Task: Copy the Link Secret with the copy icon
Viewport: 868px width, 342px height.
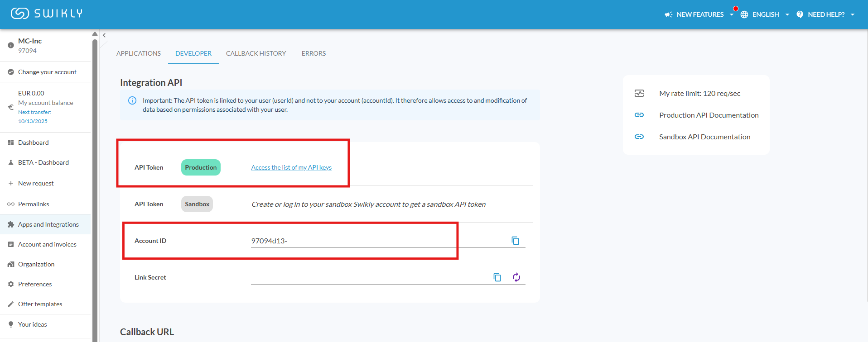Action: [497, 277]
